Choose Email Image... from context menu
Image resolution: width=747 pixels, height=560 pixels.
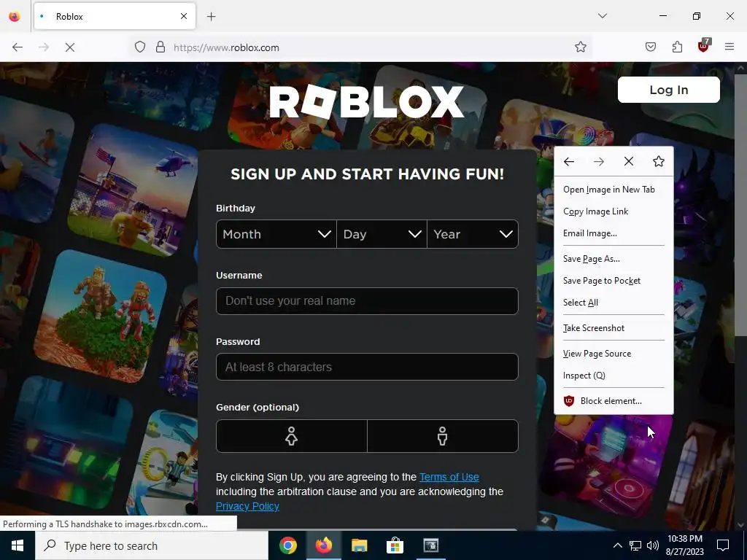tap(614, 233)
